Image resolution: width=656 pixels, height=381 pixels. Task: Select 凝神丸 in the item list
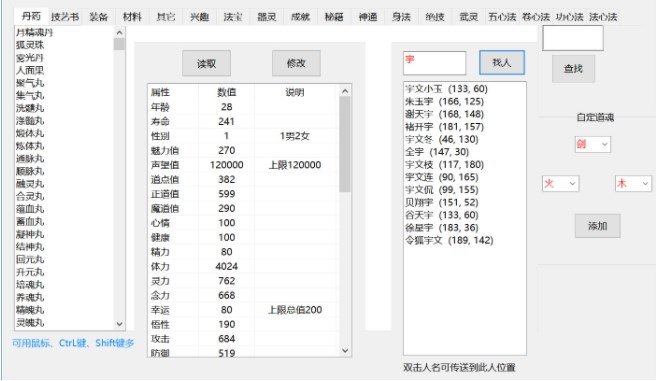[30, 234]
